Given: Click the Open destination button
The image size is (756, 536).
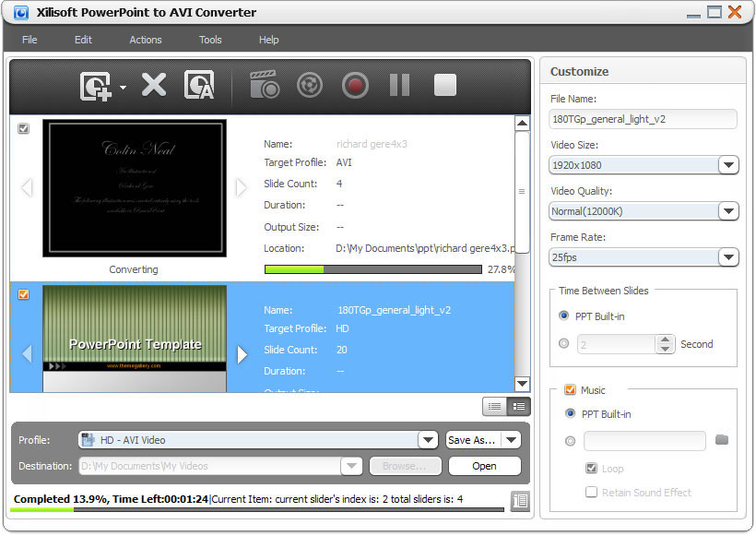Looking at the screenshot, I should click(x=484, y=466).
